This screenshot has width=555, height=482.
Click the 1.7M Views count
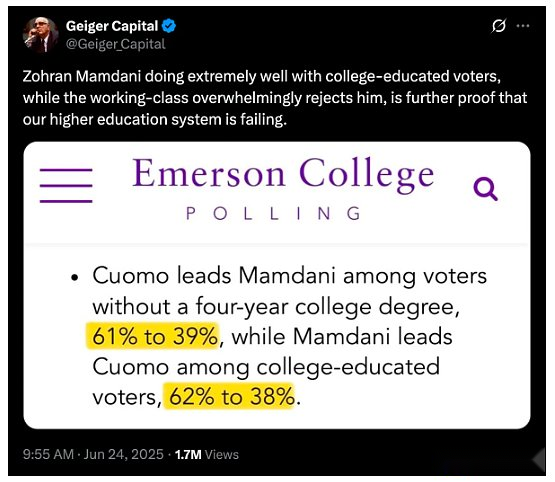207,454
